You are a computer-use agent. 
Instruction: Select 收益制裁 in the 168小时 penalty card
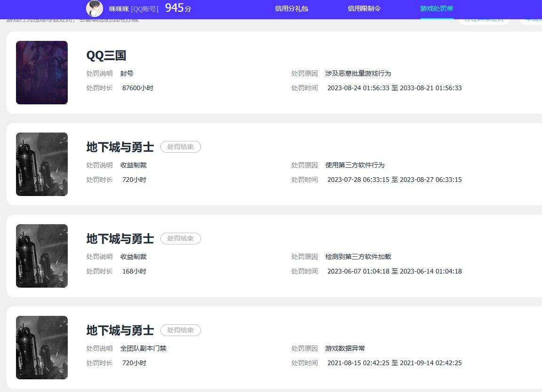click(x=133, y=257)
